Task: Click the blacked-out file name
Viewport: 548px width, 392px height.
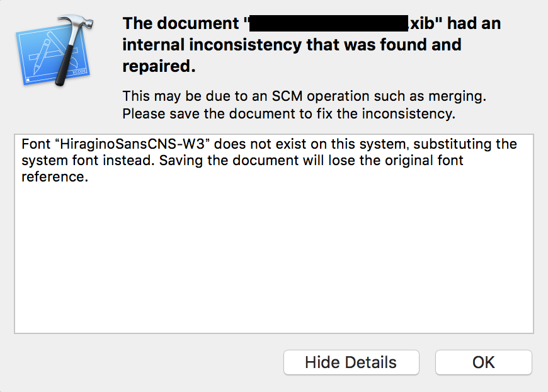Action: (x=329, y=23)
